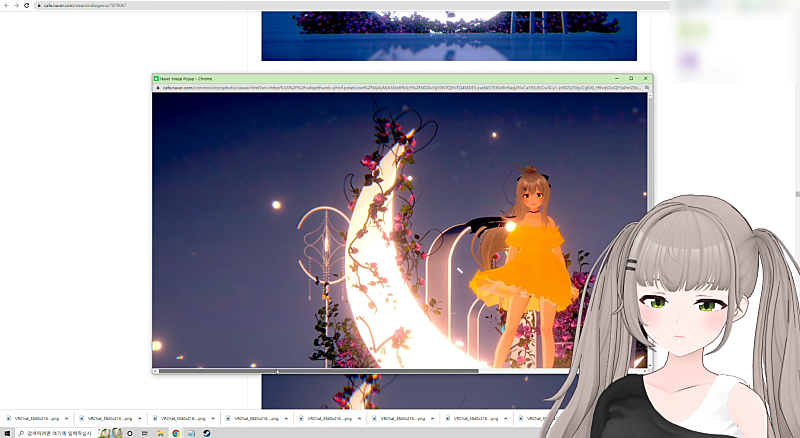Click the browser back arrow
Image resolution: width=800 pixels, height=438 pixels.
[x=6, y=5]
